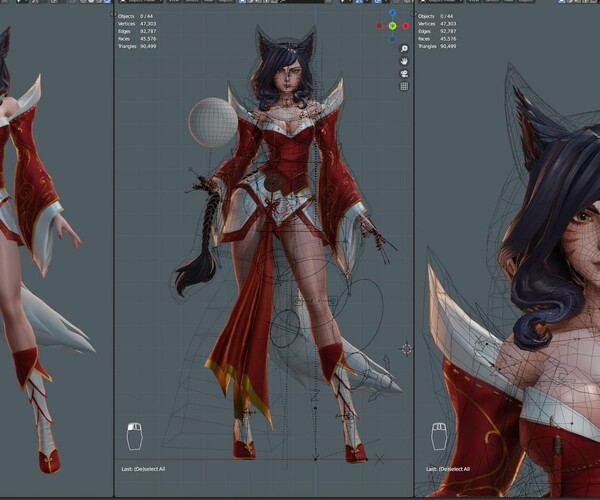Click the negative Z blue dot on gizmo

392,39
